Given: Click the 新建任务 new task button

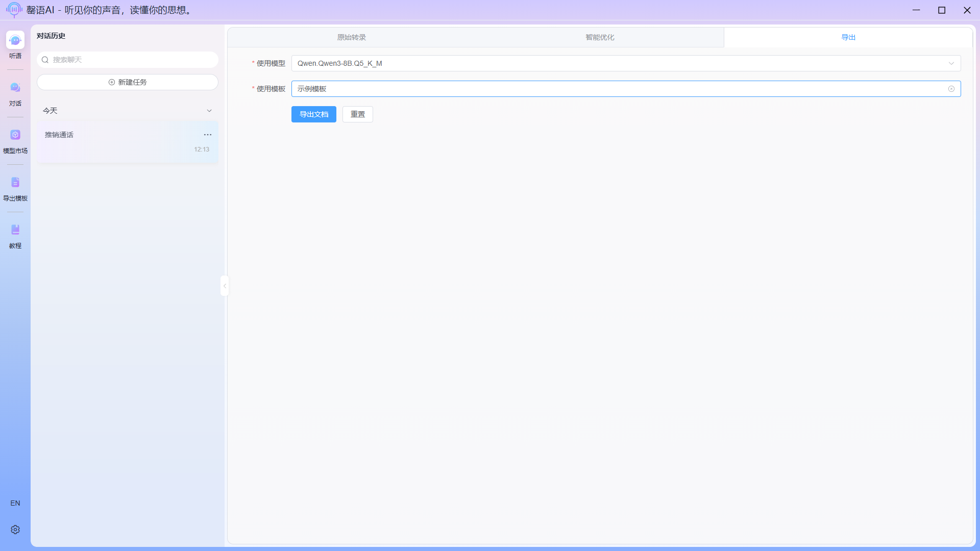Looking at the screenshot, I should pyautogui.click(x=128, y=82).
